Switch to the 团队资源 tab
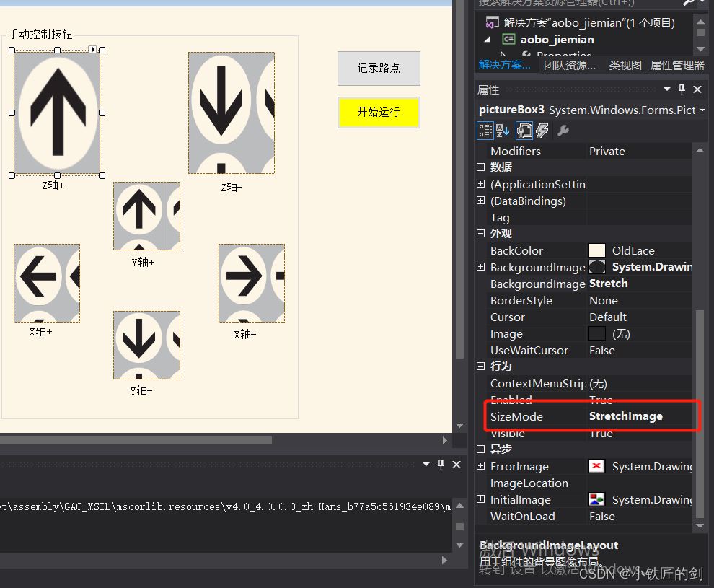 pyautogui.click(x=569, y=65)
